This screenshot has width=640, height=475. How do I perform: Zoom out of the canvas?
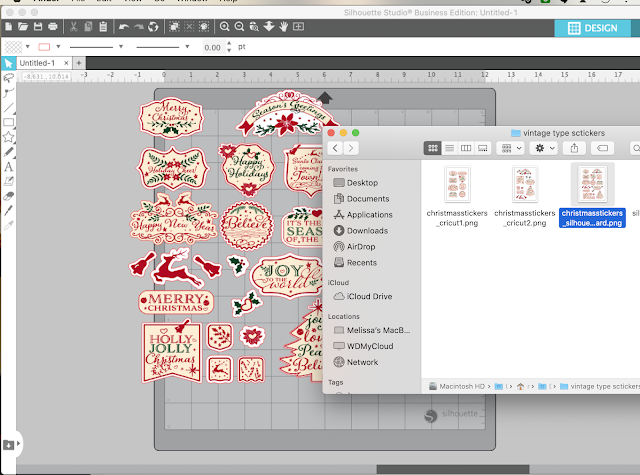tap(239, 27)
